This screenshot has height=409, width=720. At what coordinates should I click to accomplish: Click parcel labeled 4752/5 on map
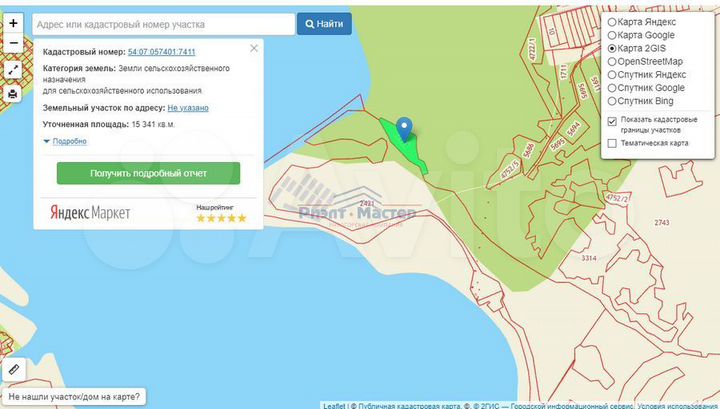510,169
